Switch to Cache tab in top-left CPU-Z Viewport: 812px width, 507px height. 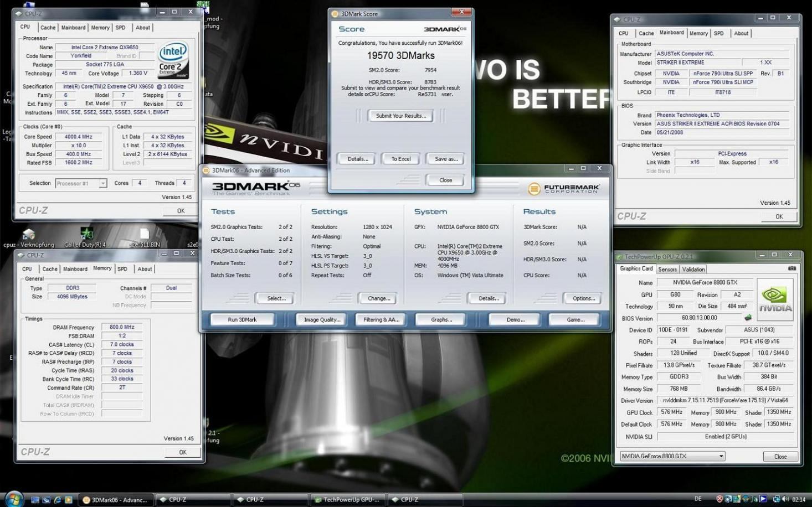point(48,28)
